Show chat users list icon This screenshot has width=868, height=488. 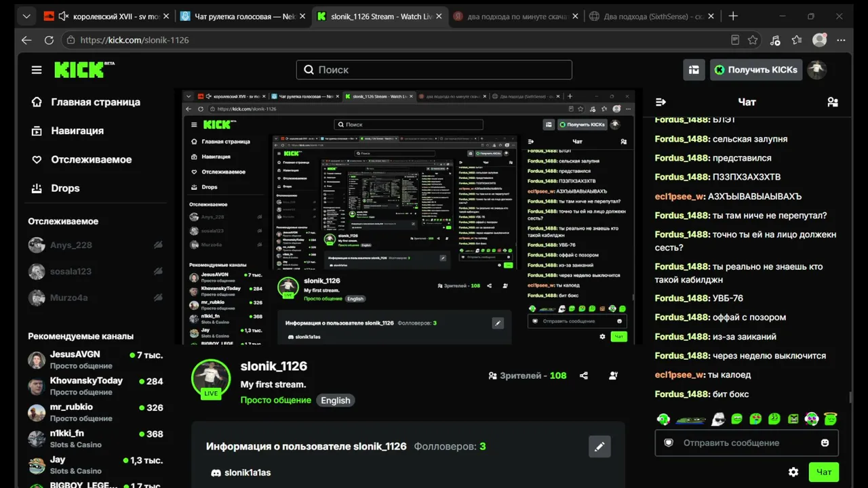point(833,102)
